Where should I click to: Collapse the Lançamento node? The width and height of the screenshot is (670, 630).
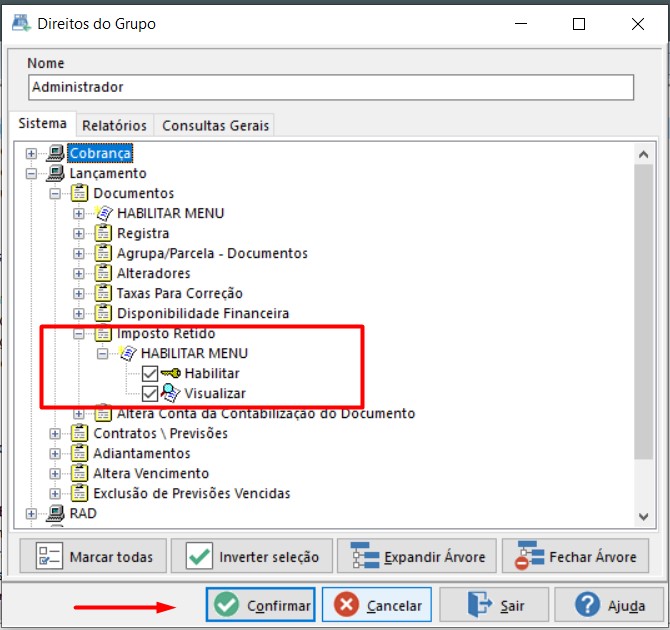coord(31,174)
